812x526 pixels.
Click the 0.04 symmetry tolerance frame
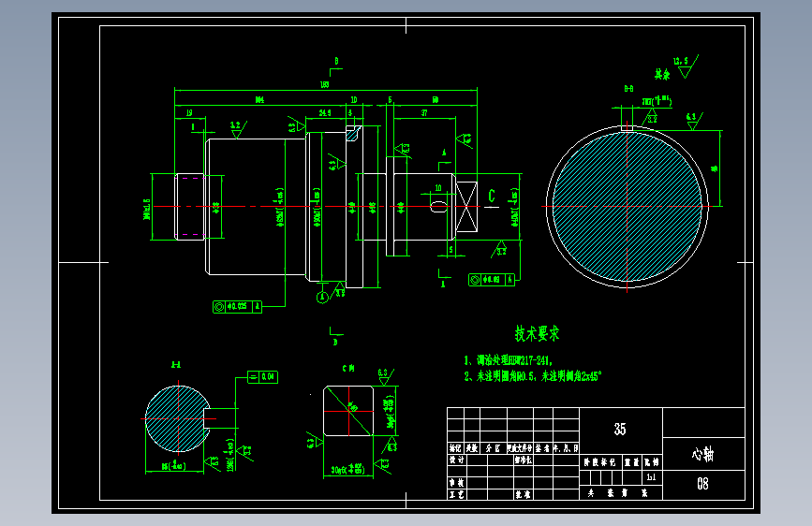(262, 377)
